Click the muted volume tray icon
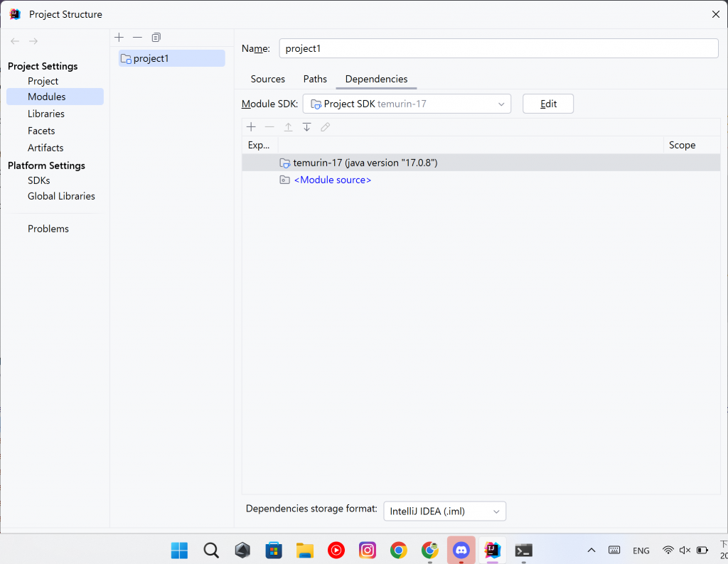728x564 pixels. (x=685, y=551)
